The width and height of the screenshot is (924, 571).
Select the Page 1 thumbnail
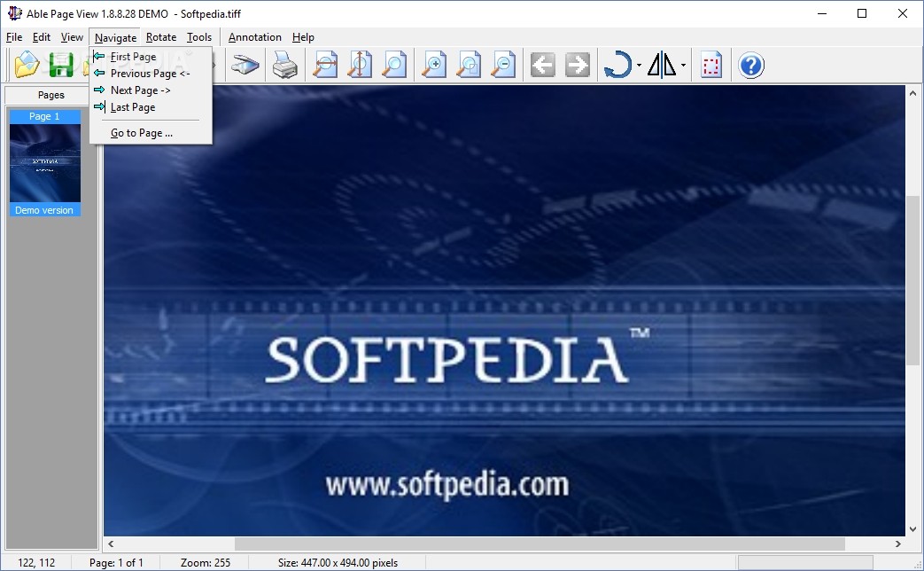coord(45,163)
